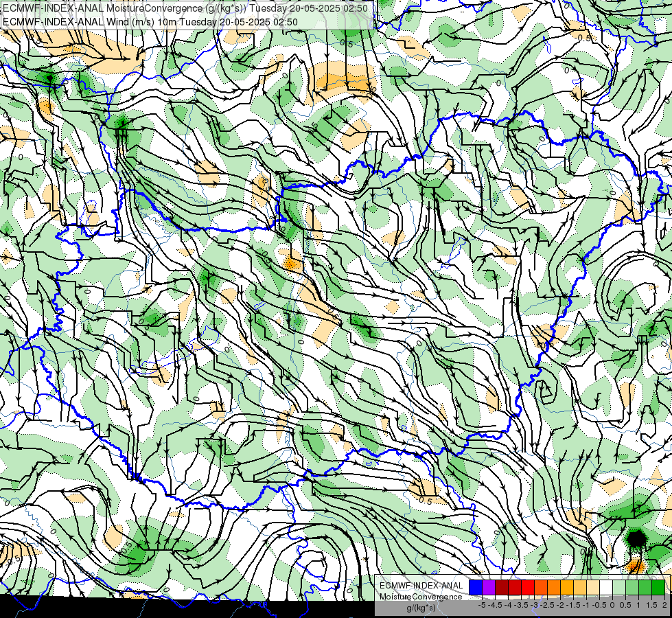The width and height of the screenshot is (672, 618).
Task: Select the white legend swatch before 0
Action: pyautogui.click(x=606, y=587)
